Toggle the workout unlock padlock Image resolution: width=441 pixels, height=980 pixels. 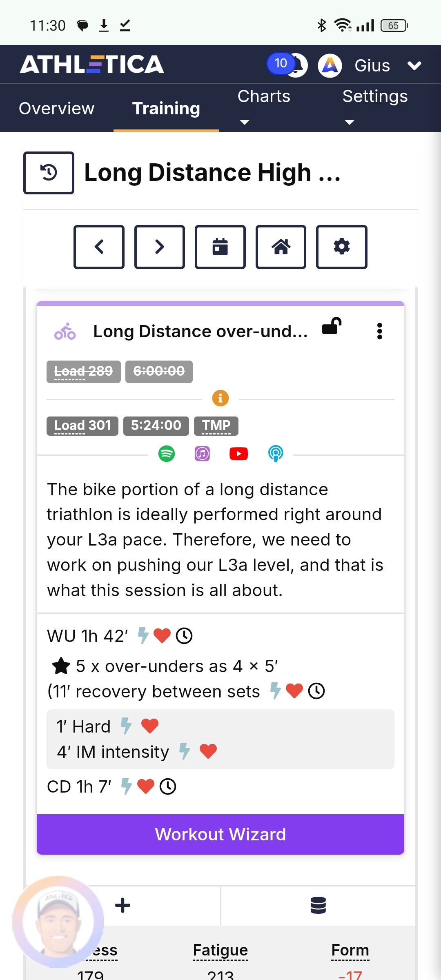click(x=332, y=326)
